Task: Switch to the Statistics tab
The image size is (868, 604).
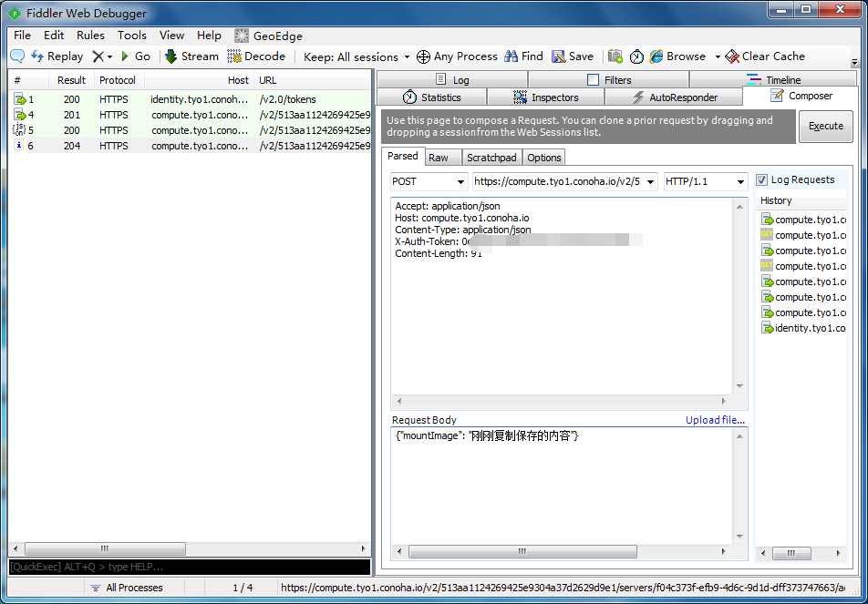Action: 432,97
